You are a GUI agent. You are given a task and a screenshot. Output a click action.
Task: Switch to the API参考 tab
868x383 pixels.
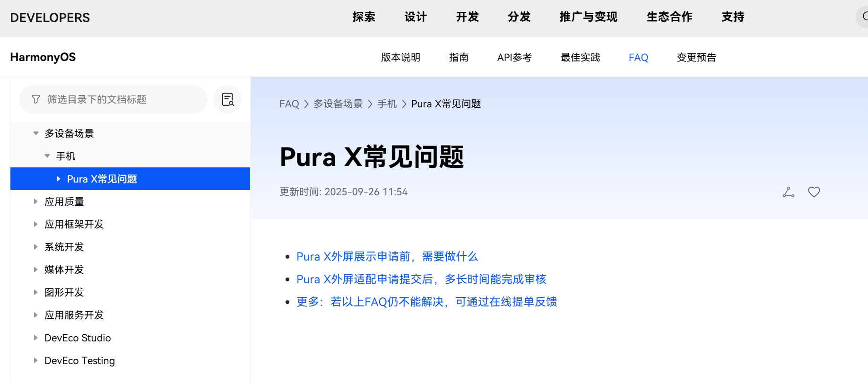point(514,57)
